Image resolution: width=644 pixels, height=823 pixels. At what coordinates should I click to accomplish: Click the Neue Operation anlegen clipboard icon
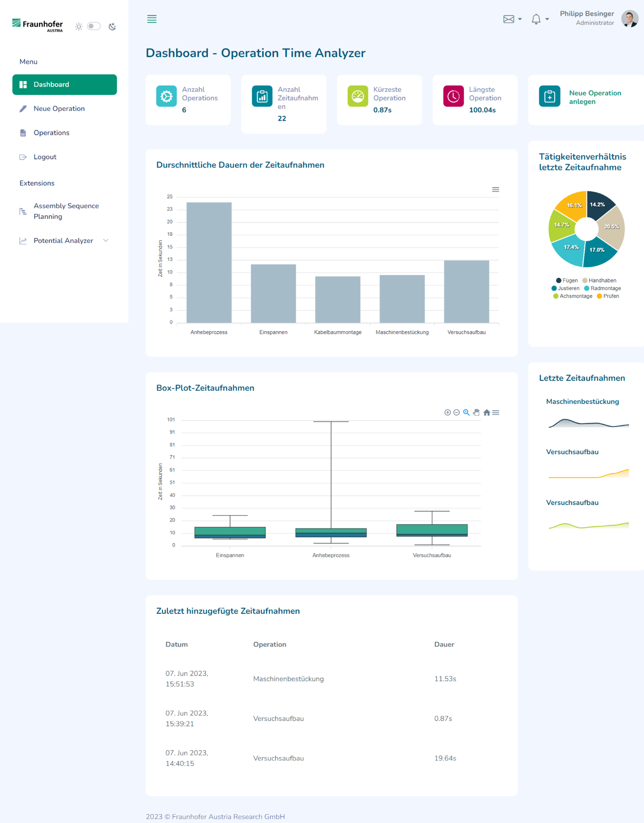549,96
